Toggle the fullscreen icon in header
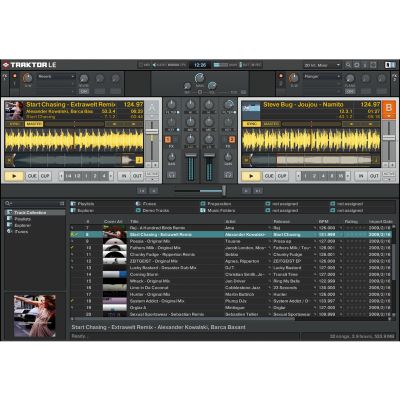 (x=373, y=65)
